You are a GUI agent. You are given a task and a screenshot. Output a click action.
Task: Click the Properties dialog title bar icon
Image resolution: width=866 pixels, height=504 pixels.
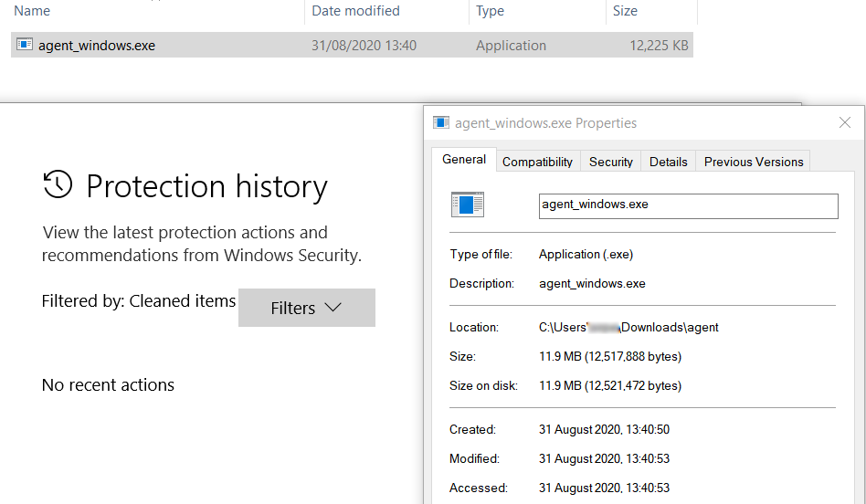click(x=441, y=122)
